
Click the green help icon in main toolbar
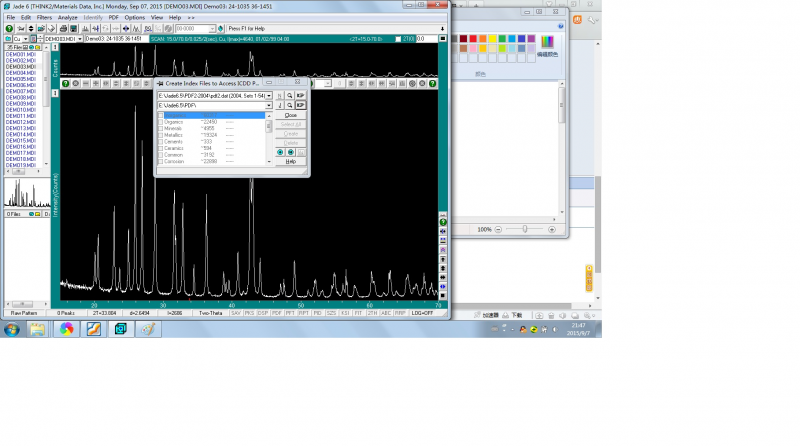9,28
